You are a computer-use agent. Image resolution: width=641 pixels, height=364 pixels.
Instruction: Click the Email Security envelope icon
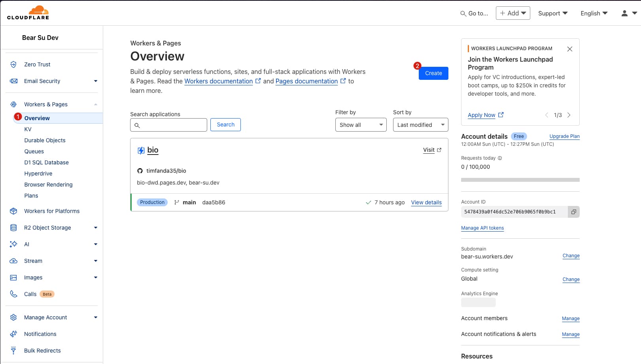(x=13, y=81)
